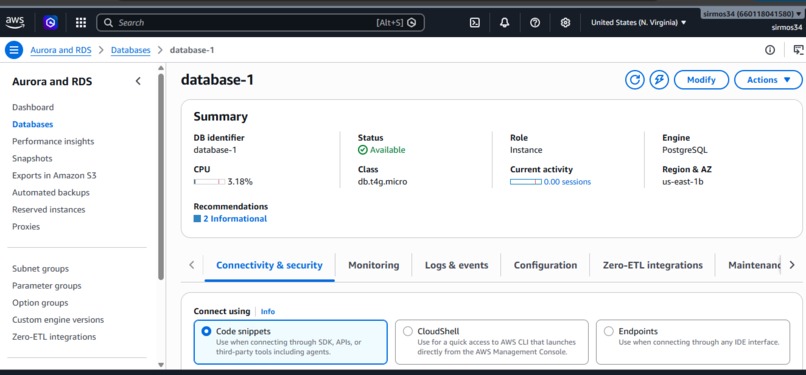Open the sirmos34 account menu
This screenshot has height=375, width=806.
(751, 14)
